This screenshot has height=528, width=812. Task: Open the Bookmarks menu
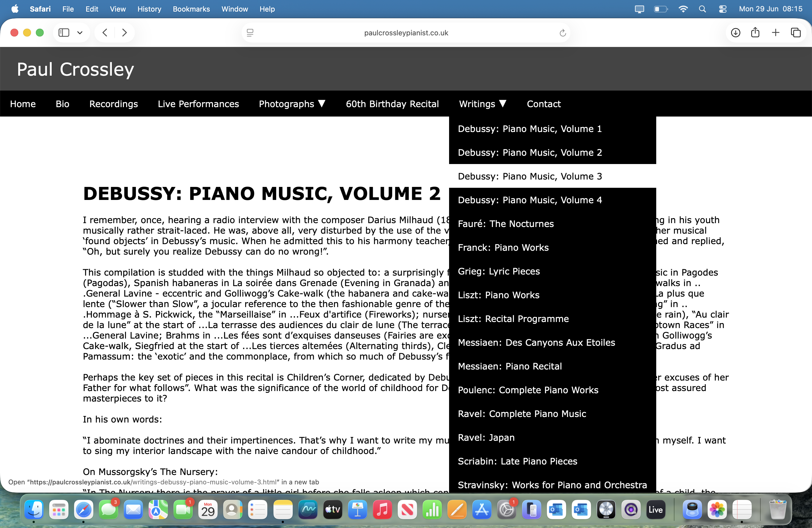pos(191,9)
